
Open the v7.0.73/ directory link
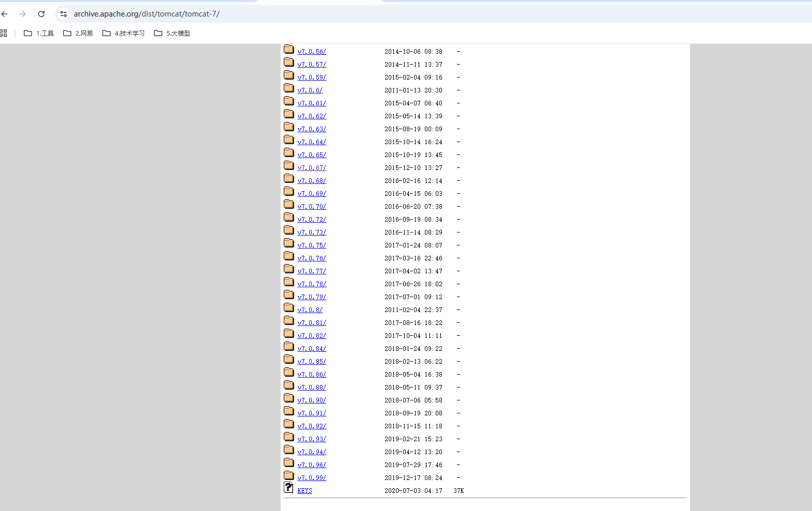coord(312,233)
